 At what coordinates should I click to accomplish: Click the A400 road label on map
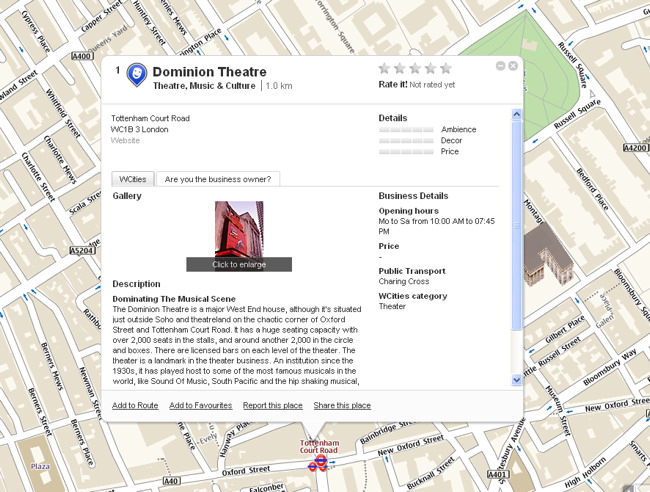pos(82,56)
